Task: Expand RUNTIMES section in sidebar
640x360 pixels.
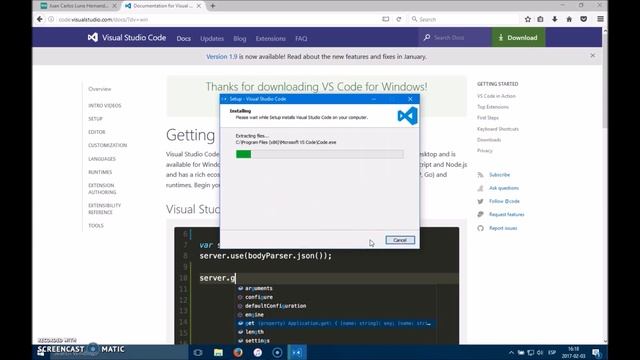Action: click(x=100, y=172)
